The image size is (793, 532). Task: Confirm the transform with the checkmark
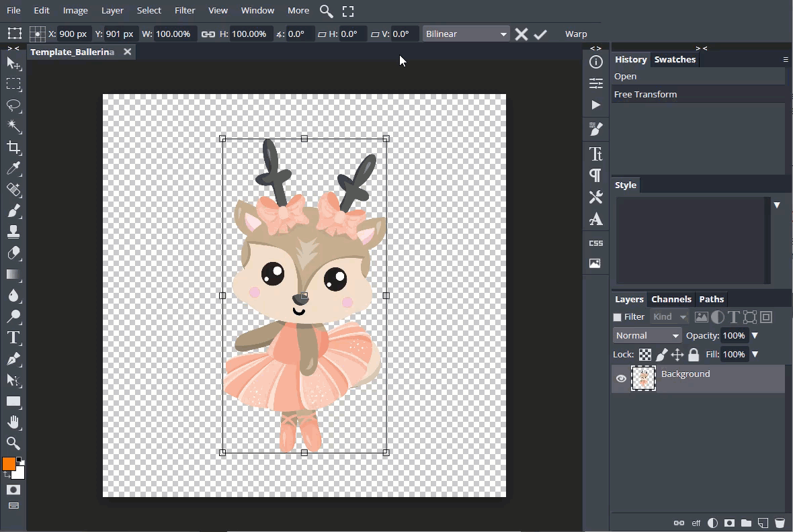click(x=540, y=34)
